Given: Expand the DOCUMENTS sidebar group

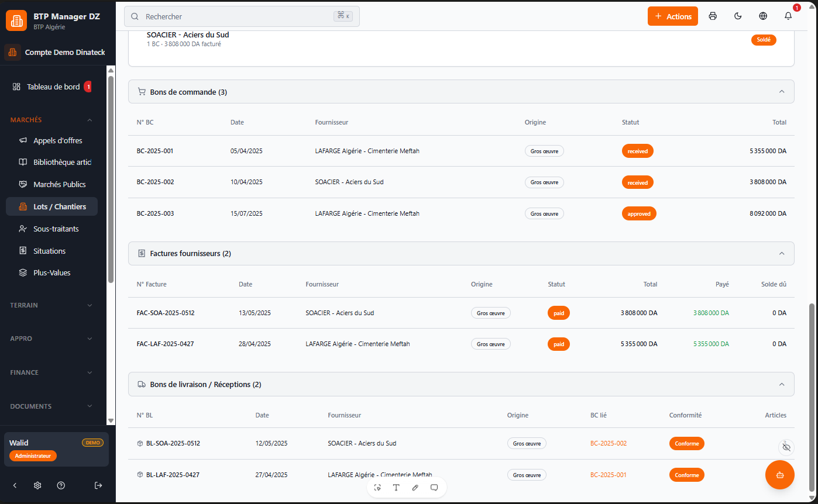Looking at the screenshot, I should [51, 406].
